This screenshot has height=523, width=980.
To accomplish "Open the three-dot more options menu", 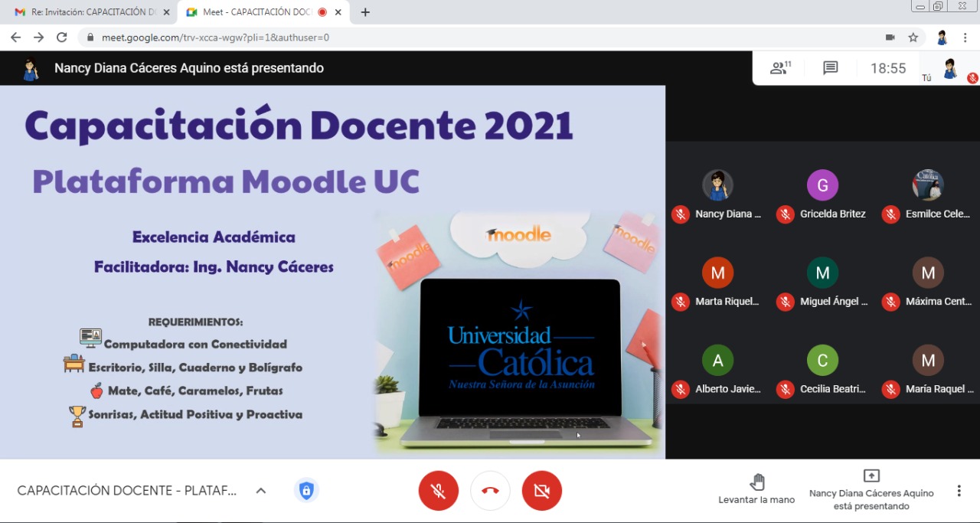I will point(959,491).
